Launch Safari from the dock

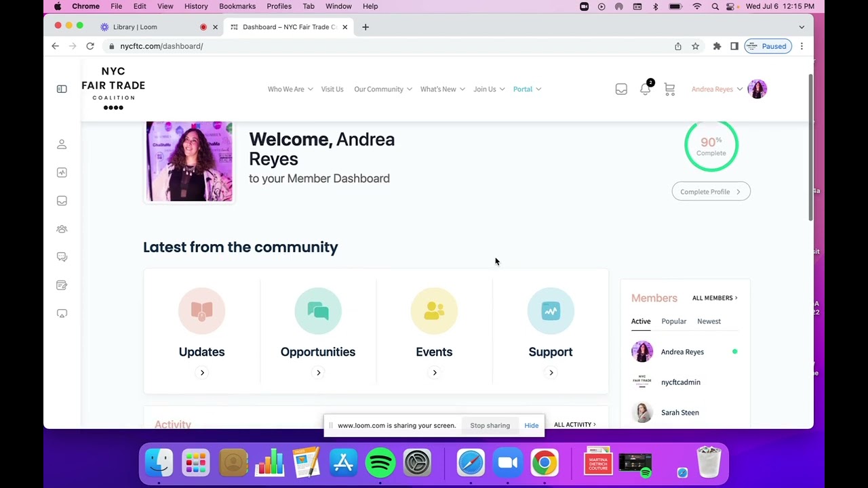pos(471,464)
